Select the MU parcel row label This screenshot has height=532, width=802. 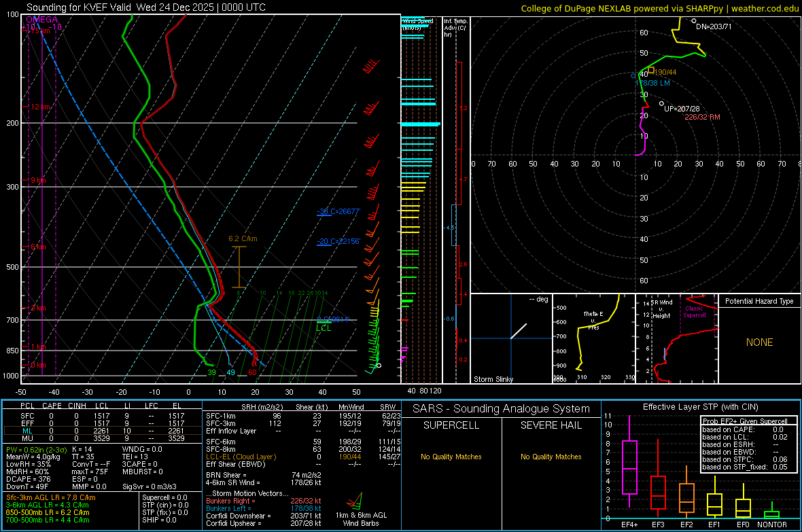(x=27, y=438)
